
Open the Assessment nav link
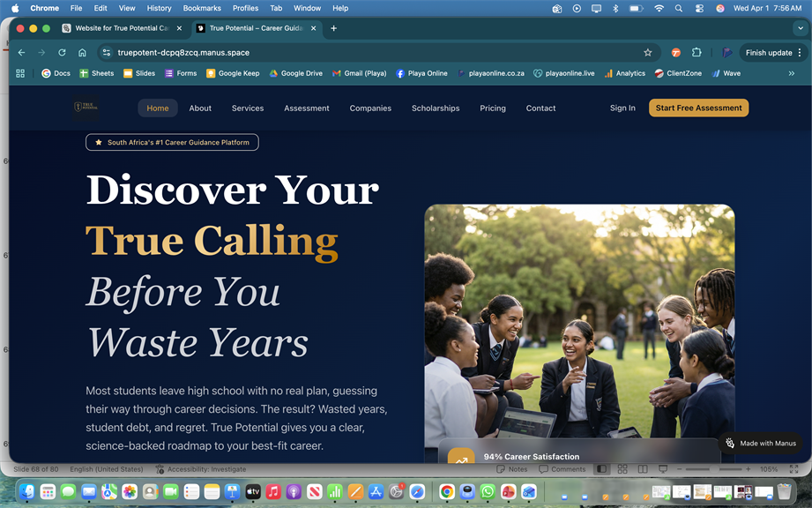[307, 108]
